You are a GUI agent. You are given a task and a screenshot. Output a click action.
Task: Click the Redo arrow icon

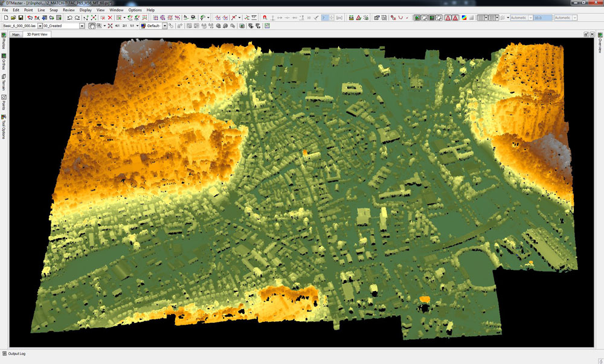77,18
